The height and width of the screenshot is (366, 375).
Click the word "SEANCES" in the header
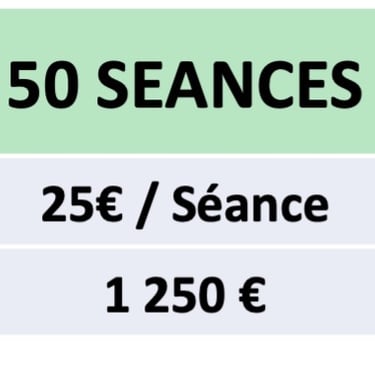(229, 85)
